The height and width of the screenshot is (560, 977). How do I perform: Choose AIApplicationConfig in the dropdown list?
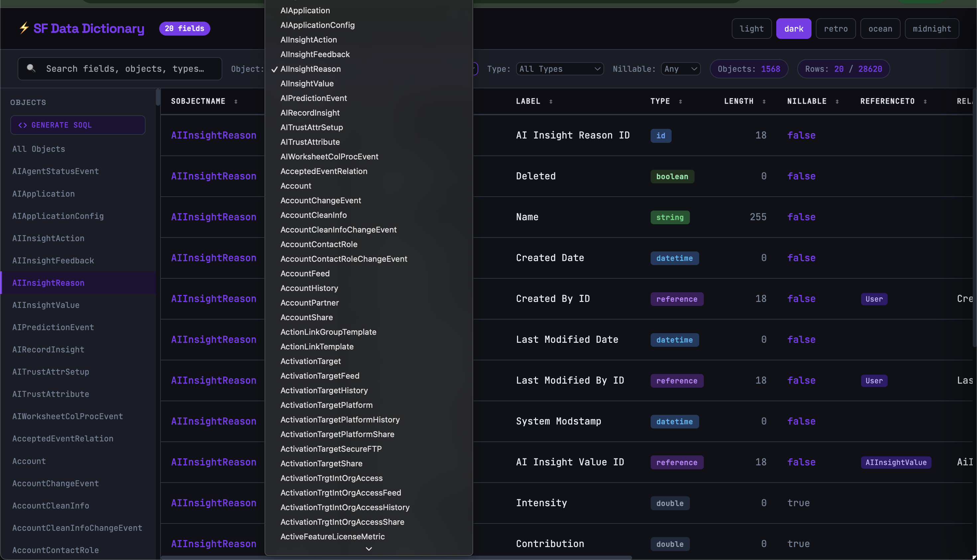369,25
